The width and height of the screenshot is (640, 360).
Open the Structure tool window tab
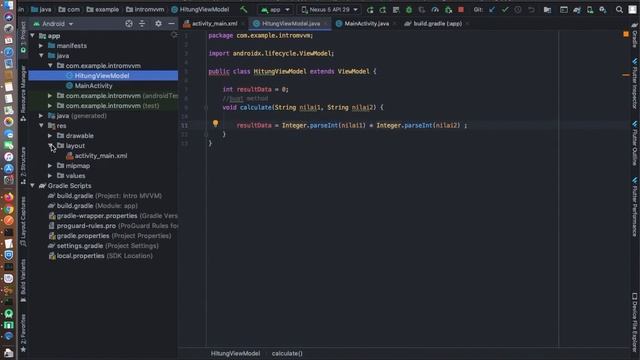coord(23,166)
